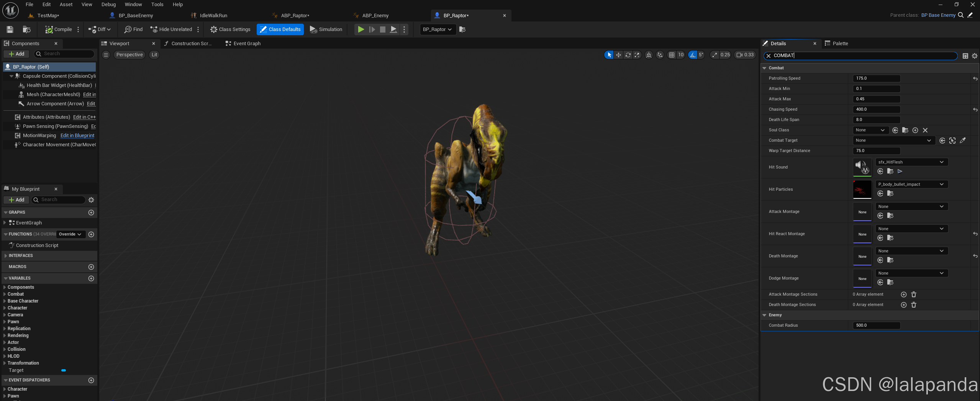Toggle Simulation mode
Viewport: 980px width, 401px height.
326,29
